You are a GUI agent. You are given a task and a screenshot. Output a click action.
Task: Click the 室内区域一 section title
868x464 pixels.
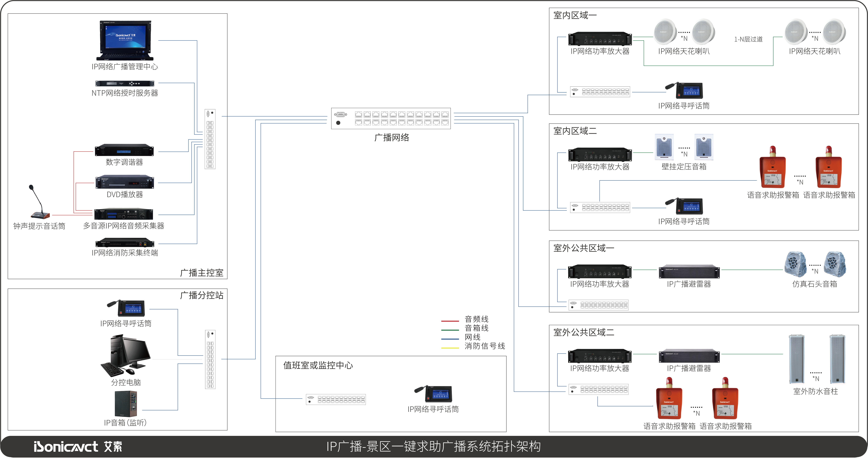(x=575, y=15)
